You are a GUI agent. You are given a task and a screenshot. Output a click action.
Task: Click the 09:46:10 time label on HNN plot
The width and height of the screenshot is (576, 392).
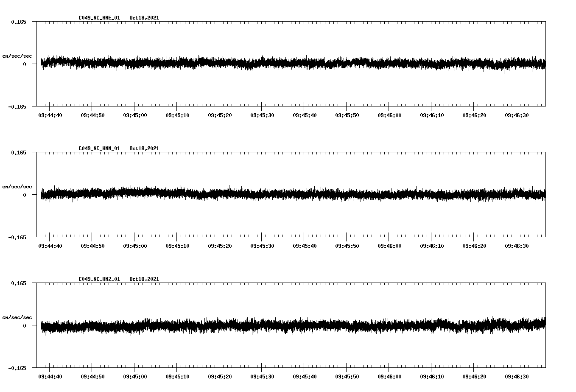tap(432, 246)
